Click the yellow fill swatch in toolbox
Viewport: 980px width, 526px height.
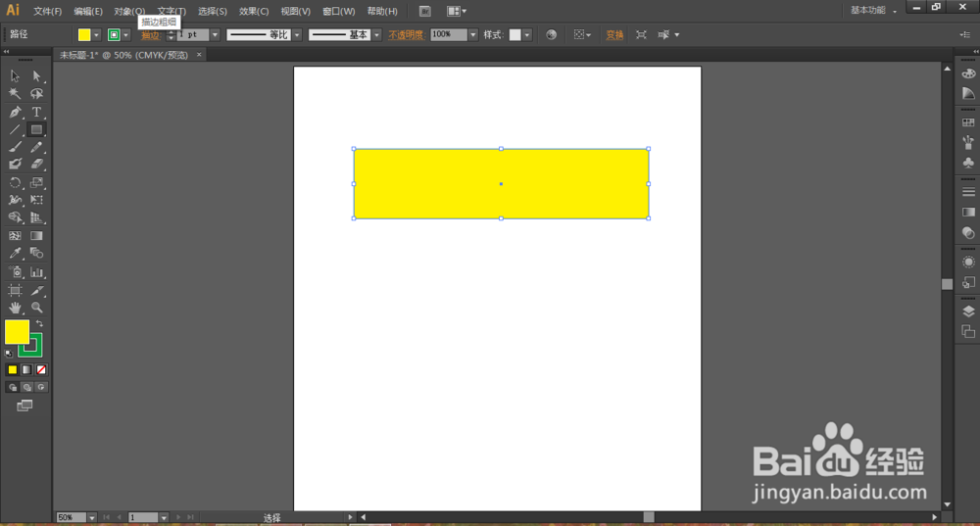(17, 332)
